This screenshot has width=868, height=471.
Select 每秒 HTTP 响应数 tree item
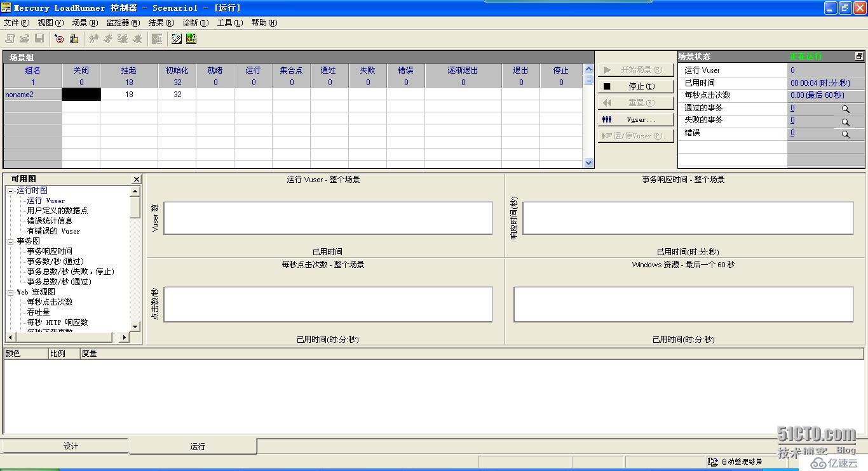(x=57, y=322)
